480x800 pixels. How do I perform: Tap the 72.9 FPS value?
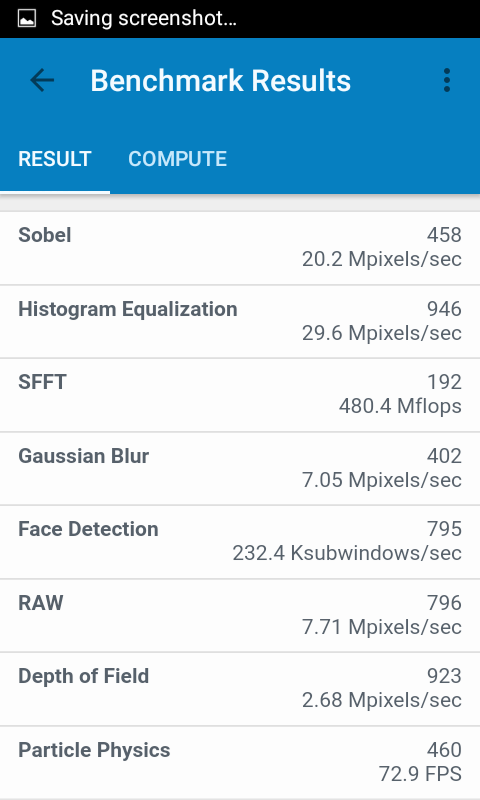[x=420, y=774]
